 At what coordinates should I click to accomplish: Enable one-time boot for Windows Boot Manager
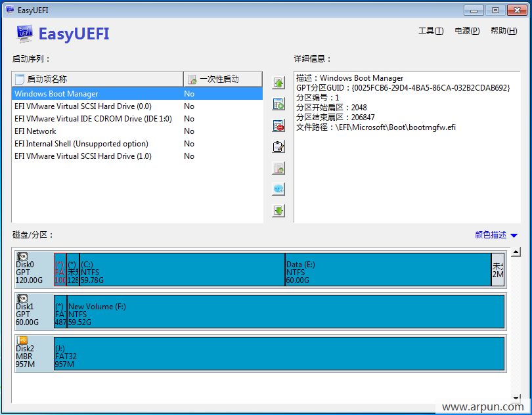pos(189,93)
